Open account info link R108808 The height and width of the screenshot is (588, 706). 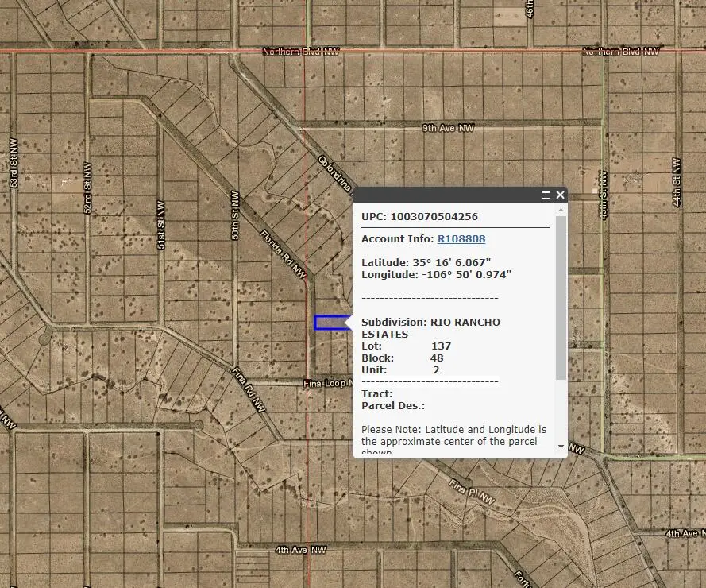tap(461, 238)
